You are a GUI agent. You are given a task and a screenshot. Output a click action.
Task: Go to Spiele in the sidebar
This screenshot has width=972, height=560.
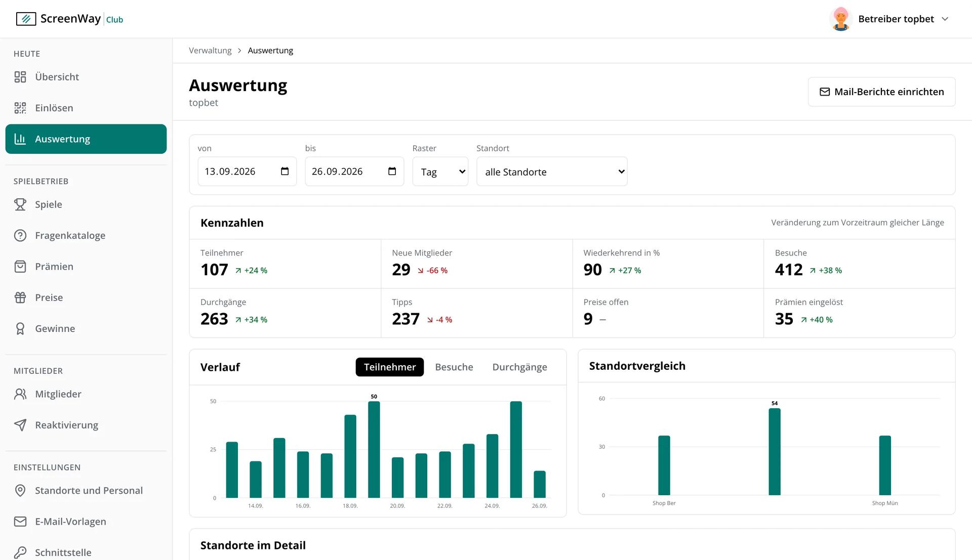coord(86,204)
